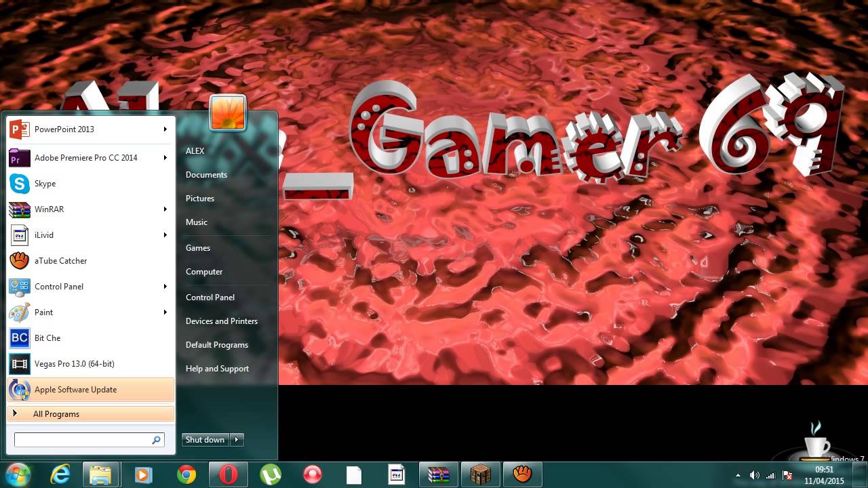Open Apple Software Update
The height and width of the screenshot is (488, 868).
pos(91,390)
